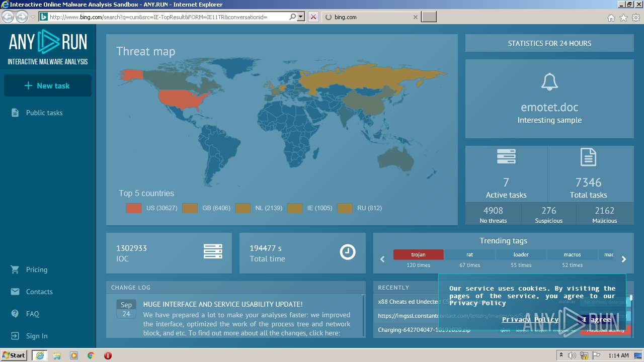Viewport: 644px width, 362px height.
Task: Start a New task
Action: pos(48,85)
